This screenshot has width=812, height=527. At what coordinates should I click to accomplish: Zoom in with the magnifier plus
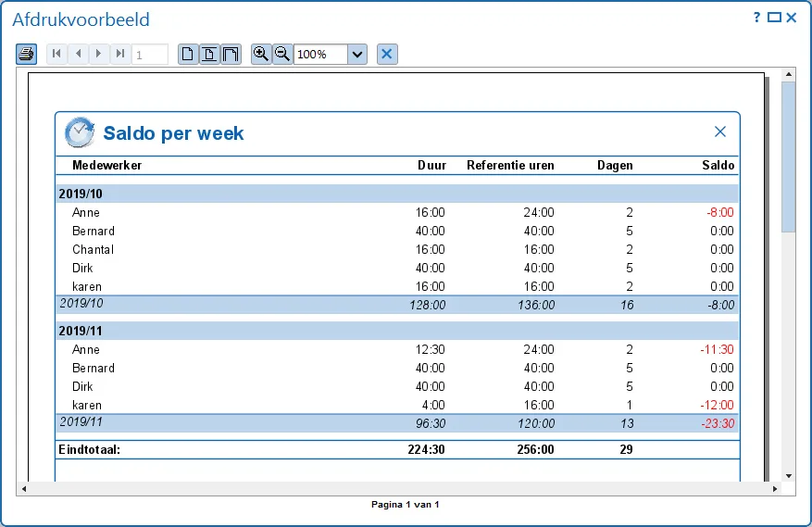tap(261, 54)
